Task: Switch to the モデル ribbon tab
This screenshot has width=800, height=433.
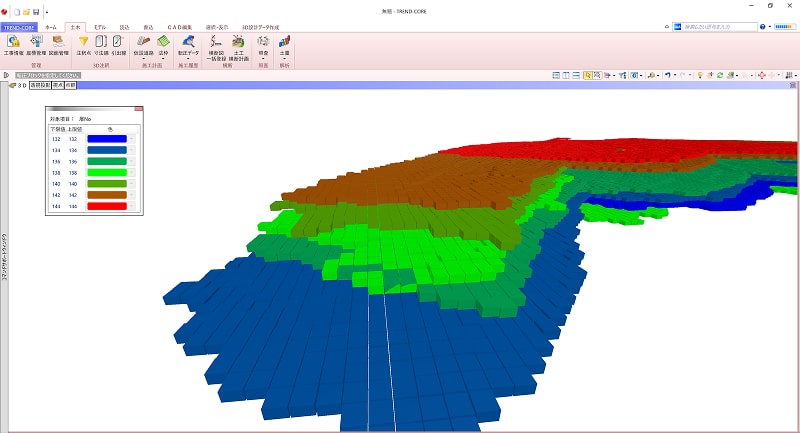Action: click(100, 25)
